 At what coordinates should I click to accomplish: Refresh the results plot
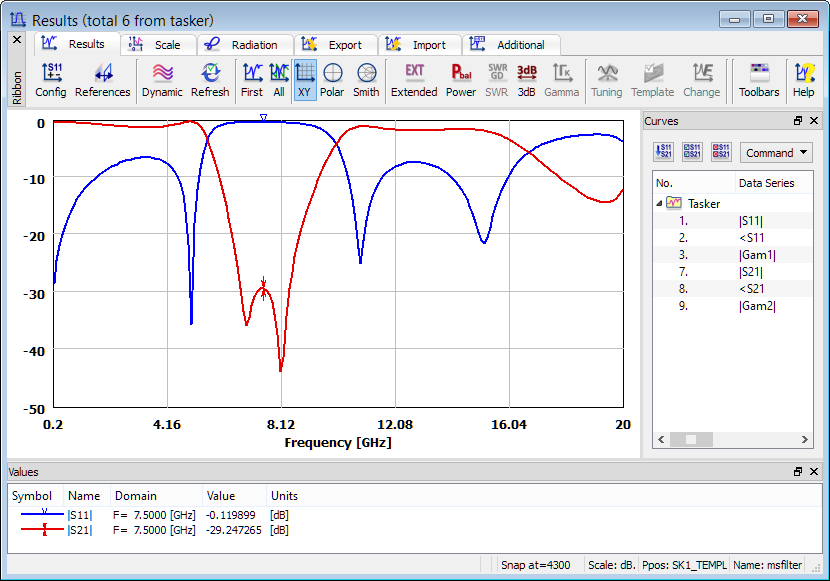[x=210, y=80]
